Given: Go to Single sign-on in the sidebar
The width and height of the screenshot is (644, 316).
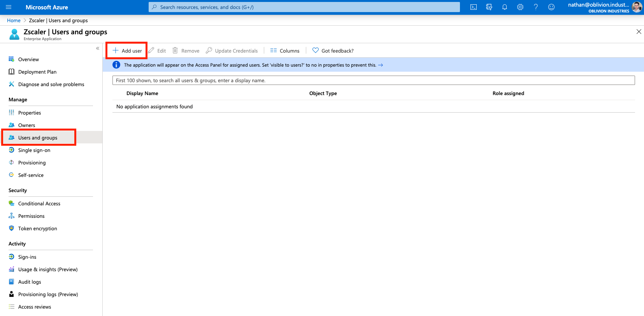Looking at the screenshot, I should click(34, 150).
